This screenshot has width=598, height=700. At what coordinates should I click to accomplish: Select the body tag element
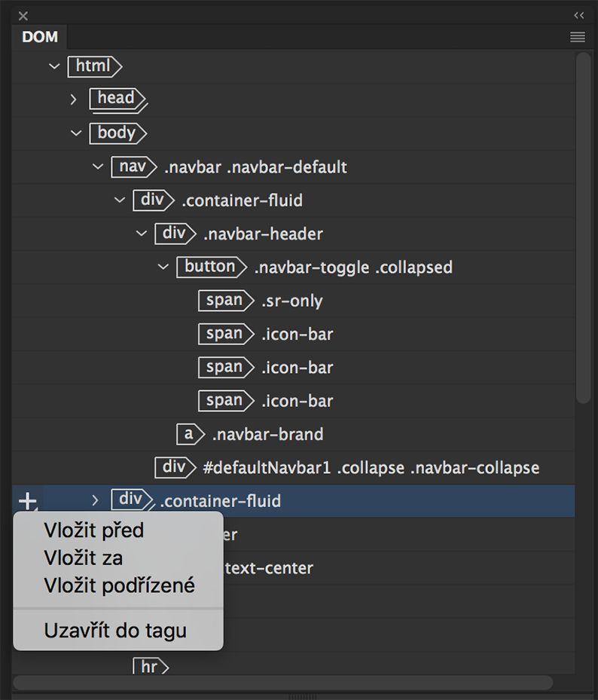tap(117, 133)
